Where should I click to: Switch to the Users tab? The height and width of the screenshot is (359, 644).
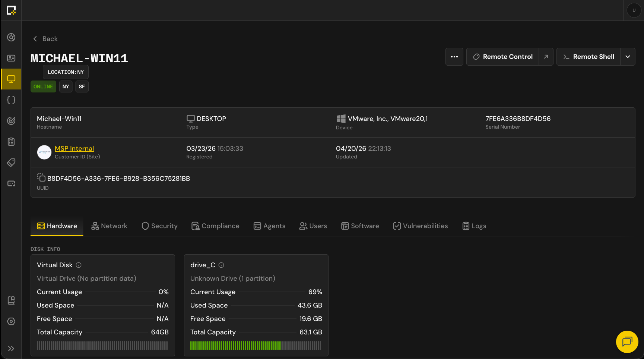click(313, 226)
